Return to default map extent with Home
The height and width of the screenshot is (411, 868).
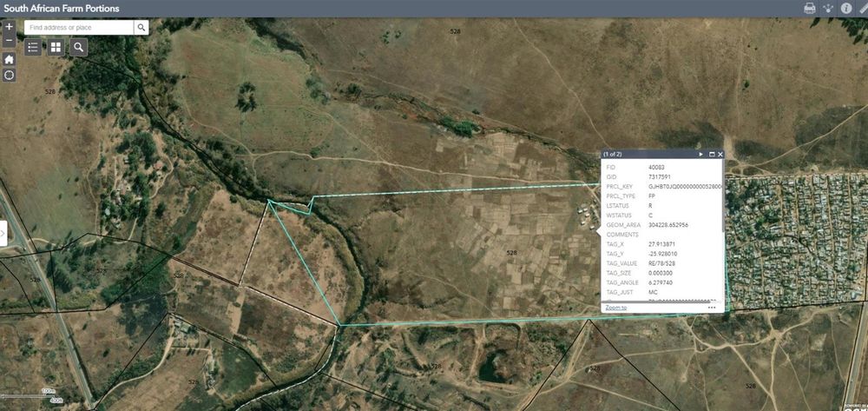(x=9, y=59)
